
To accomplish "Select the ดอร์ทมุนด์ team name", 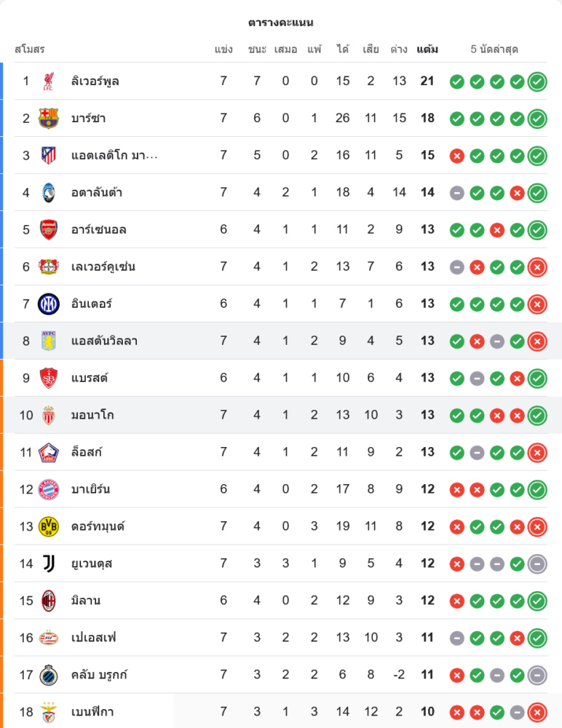I will click(x=98, y=526).
